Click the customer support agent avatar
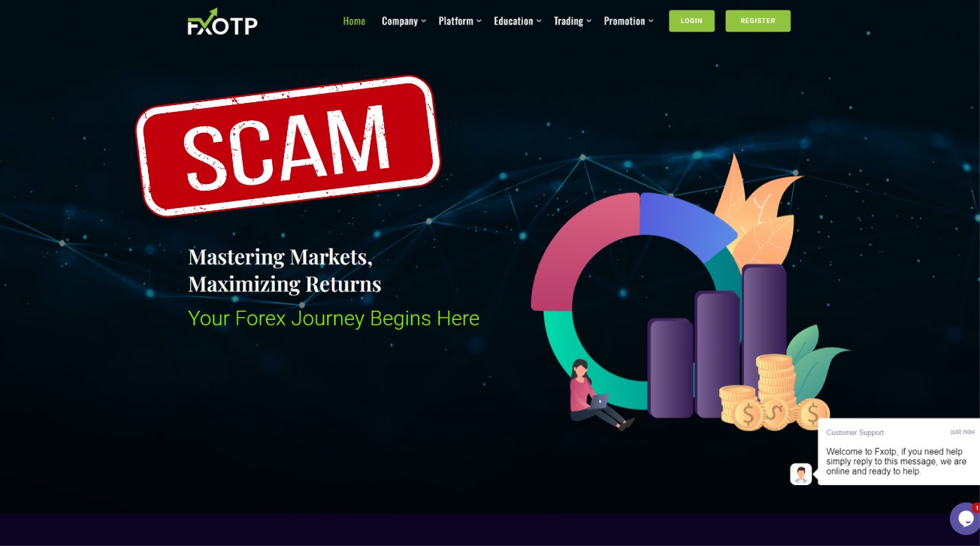 (801, 474)
